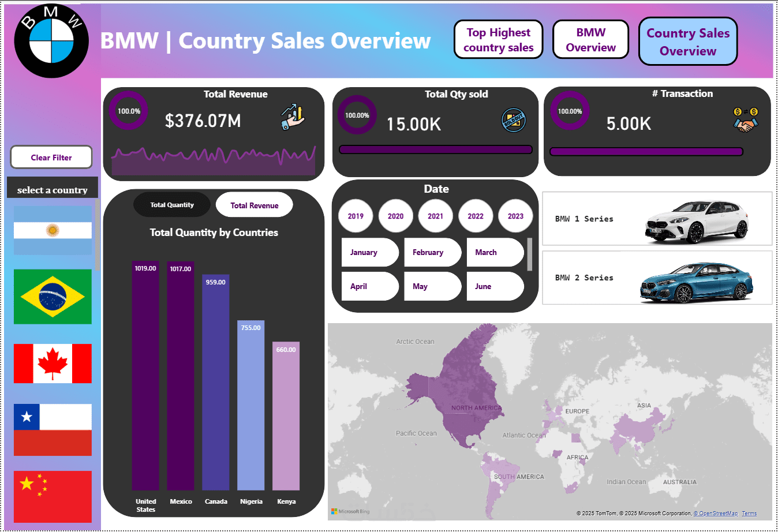
Task: Click the month list scrollbar
Action: tap(530, 254)
